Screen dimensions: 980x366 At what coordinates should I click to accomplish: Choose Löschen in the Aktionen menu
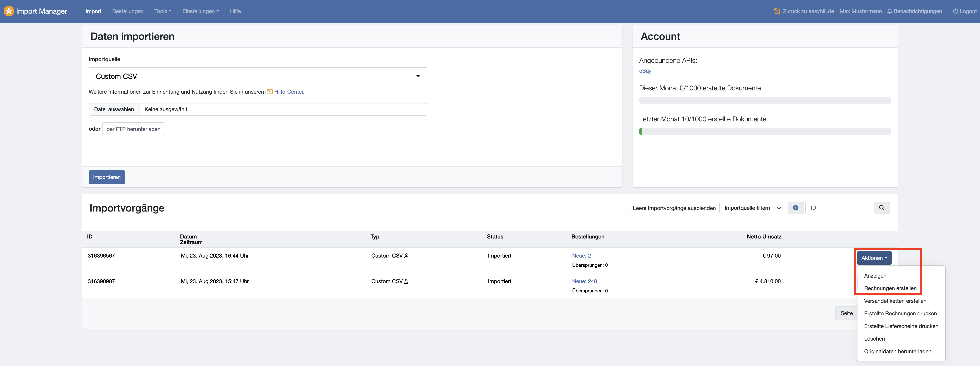874,339
